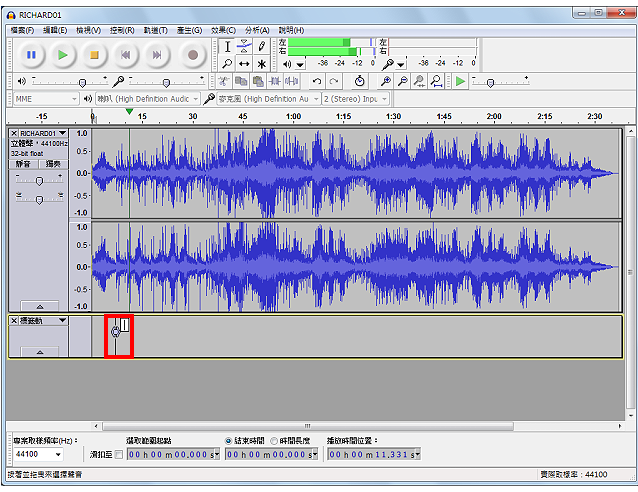
Task: Select the Envelope tool
Action: (244, 47)
